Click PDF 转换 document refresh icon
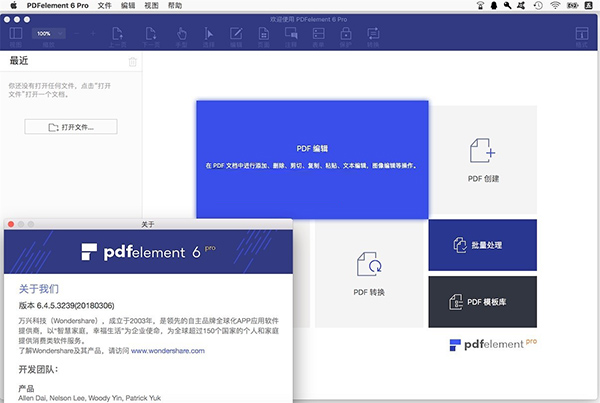 pos(369,264)
